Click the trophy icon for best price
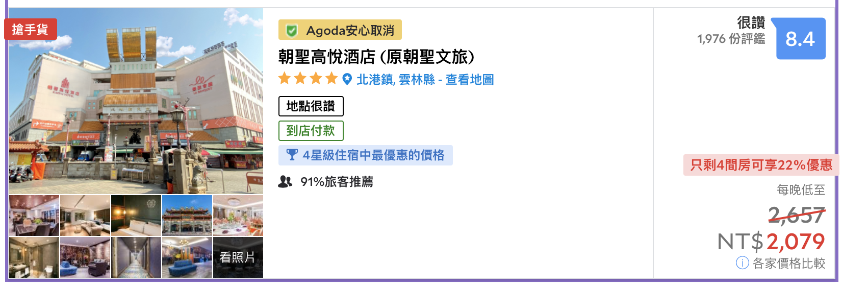868x286 pixels. (292, 155)
